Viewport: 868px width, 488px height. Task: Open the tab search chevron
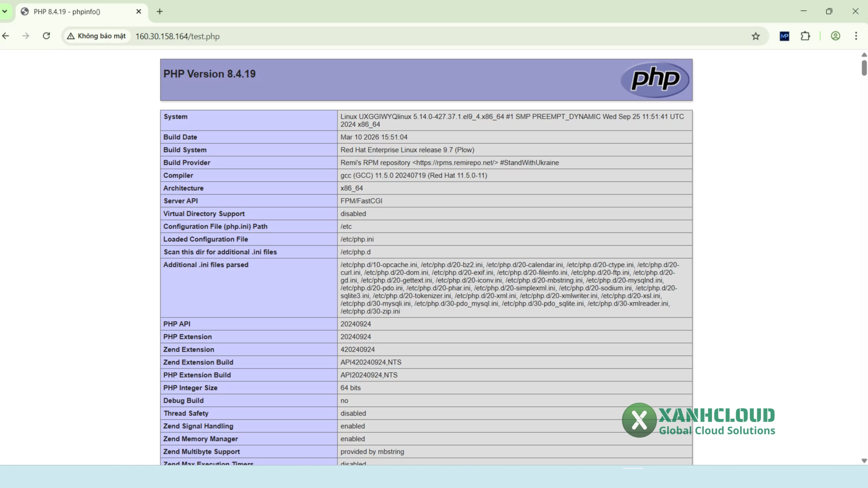coord(5,11)
